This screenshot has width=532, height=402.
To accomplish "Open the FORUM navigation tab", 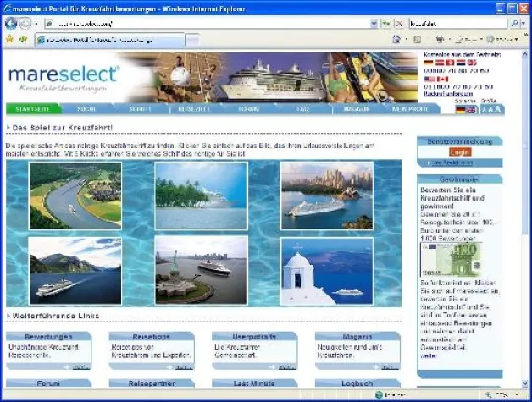I will pyautogui.click(x=248, y=109).
